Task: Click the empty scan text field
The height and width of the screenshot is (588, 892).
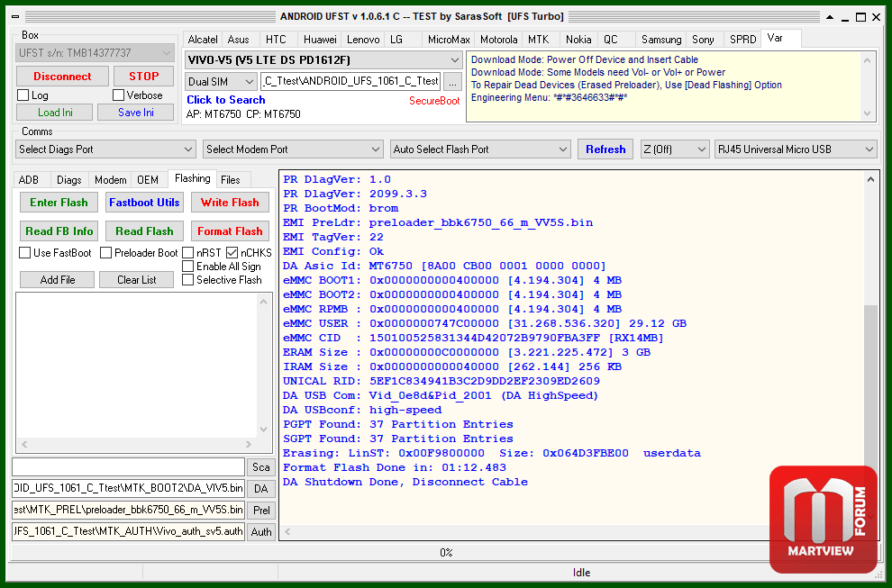Action: click(129, 467)
